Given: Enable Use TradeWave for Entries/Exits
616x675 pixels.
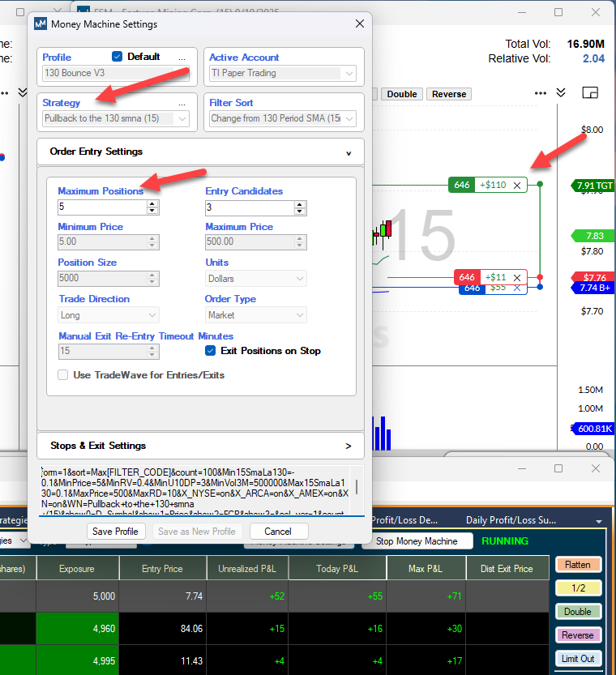Looking at the screenshot, I should (63, 375).
